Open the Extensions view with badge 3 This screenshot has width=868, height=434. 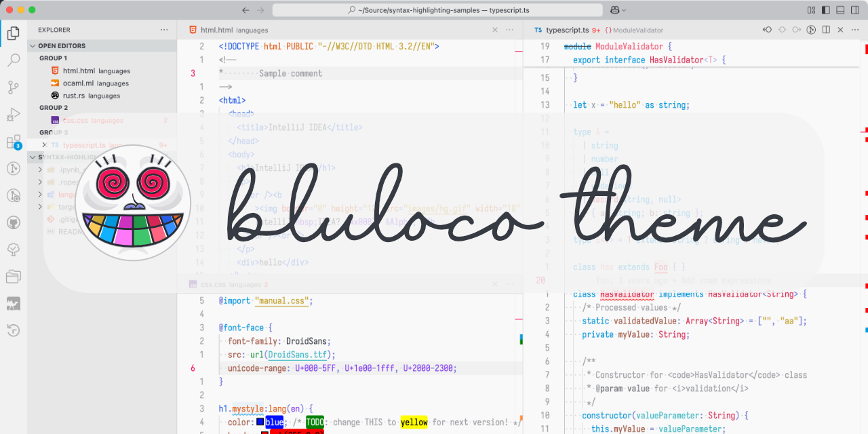coord(14,142)
